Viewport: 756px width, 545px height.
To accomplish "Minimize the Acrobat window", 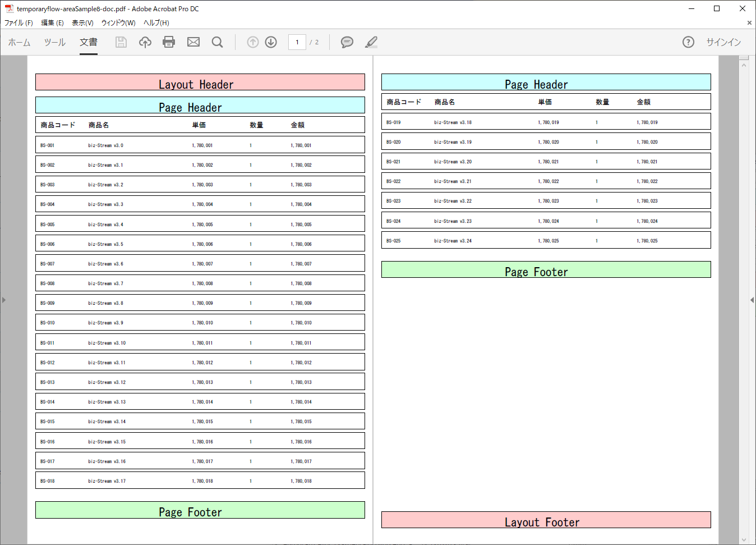I will click(x=692, y=8).
